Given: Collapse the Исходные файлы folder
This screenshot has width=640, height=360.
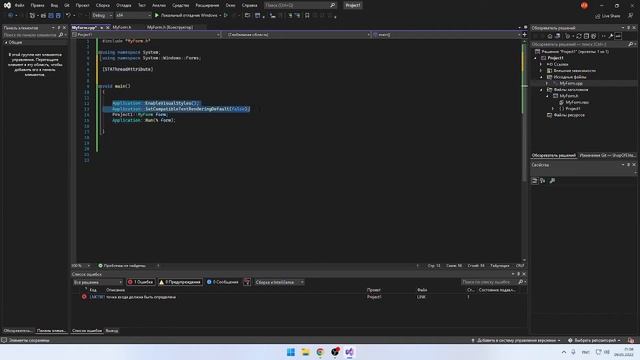Looking at the screenshot, I should click(541, 77).
